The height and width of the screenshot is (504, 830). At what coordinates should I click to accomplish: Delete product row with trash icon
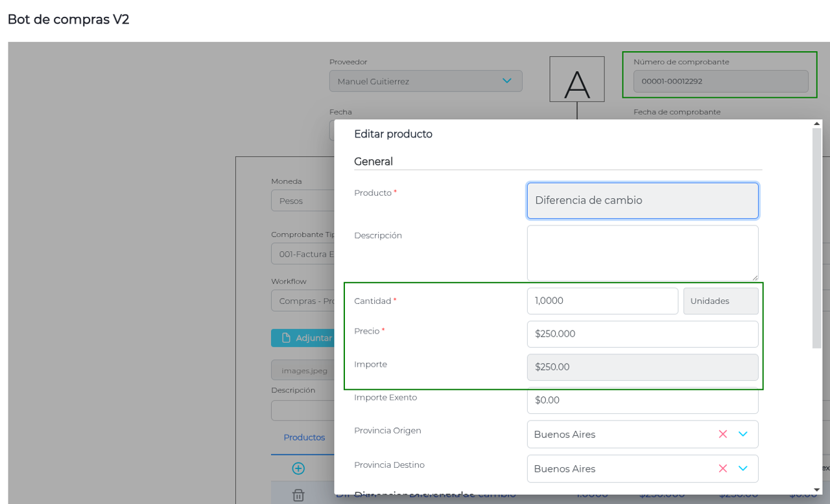[298, 495]
